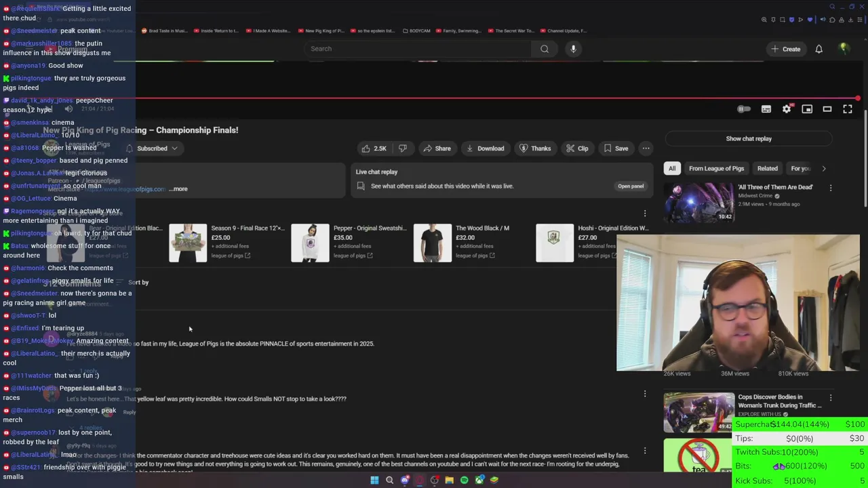The image size is (868, 488).
Task: Expand video description with '...more'
Action: [x=178, y=189]
